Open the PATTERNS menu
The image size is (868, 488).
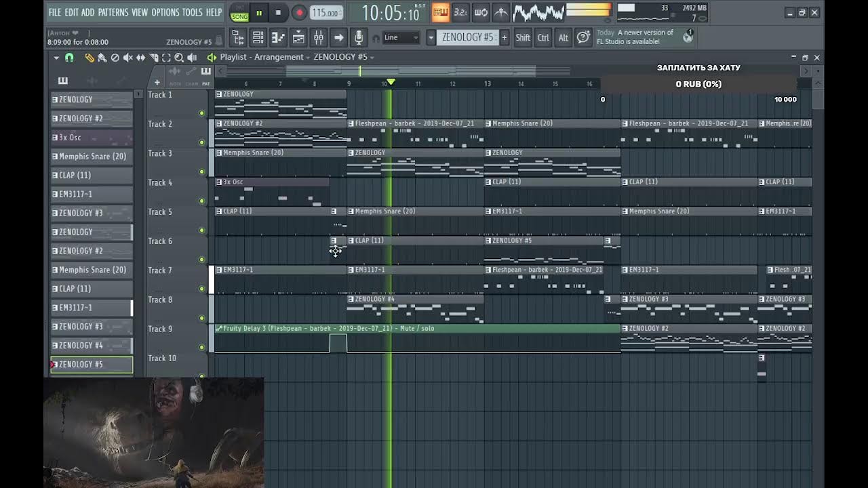(x=113, y=12)
